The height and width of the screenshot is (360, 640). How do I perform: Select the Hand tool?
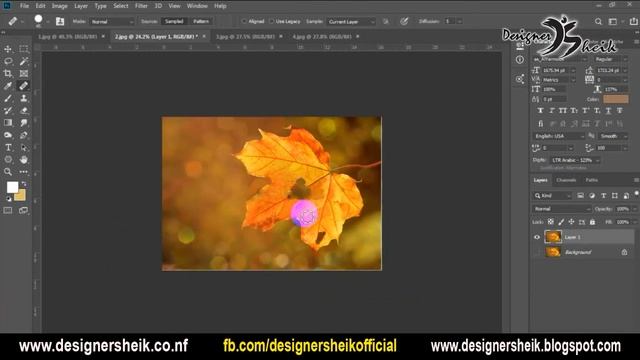24,160
